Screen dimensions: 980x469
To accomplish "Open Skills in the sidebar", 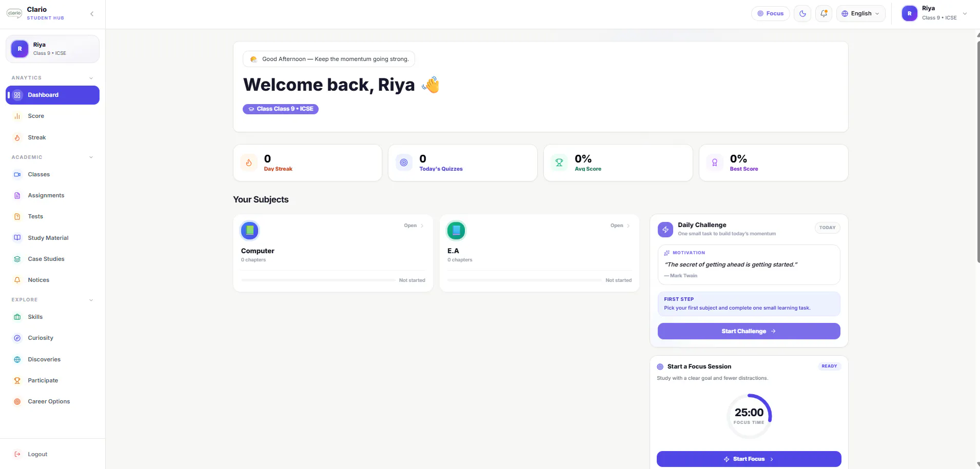I will point(52,317).
